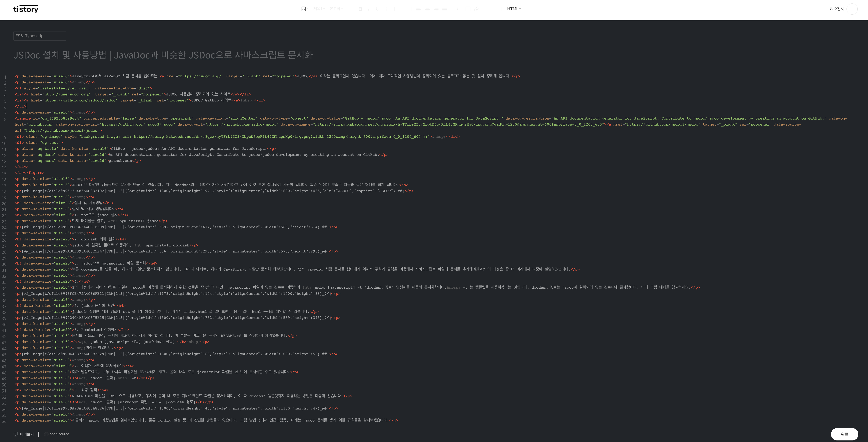Click the ES6, Typescript category field
Image resolution: width=868 pixels, height=442 pixels.
click(x=39, y=36)
